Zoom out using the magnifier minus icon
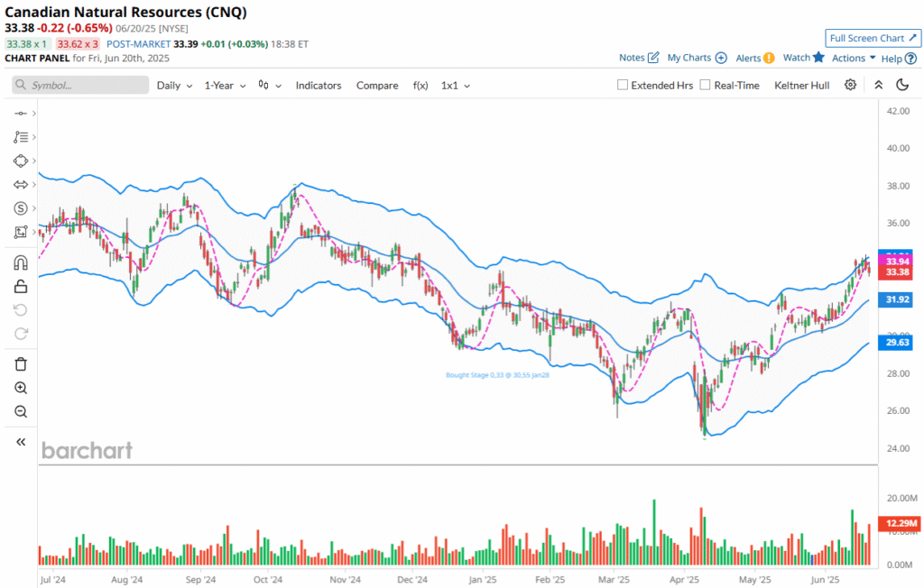Screen dimensions: 924x588 point(21,411)
